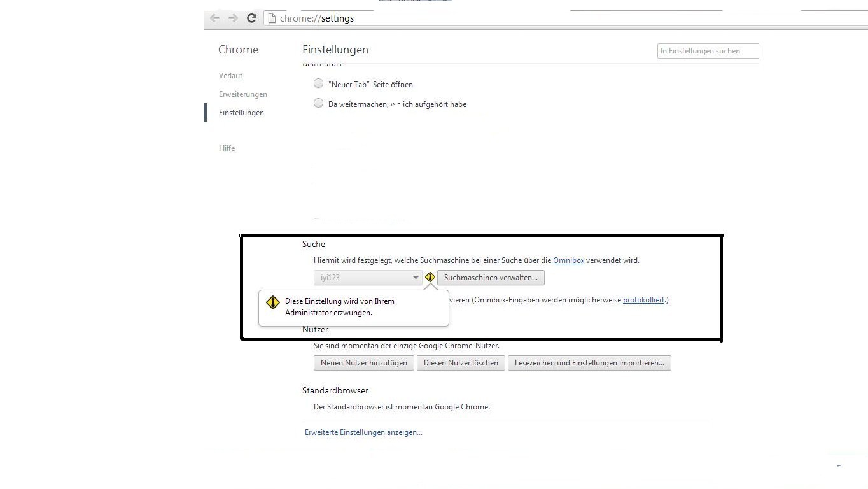Show Erweiterte Einstellungen anzeigen link
Screen dimensions: 868x489
pos(363,432)
